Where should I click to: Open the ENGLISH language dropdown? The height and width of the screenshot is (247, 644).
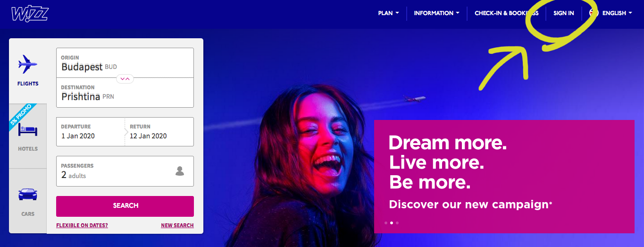point(617,13)
